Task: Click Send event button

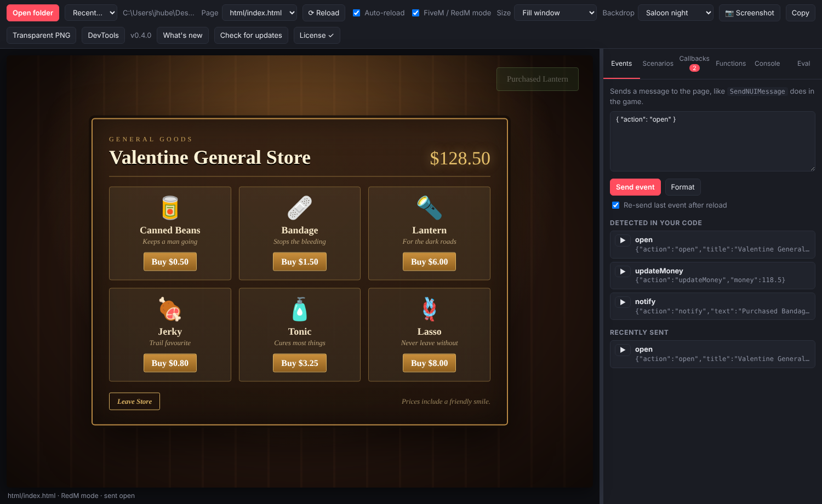Action: (635, 187)
